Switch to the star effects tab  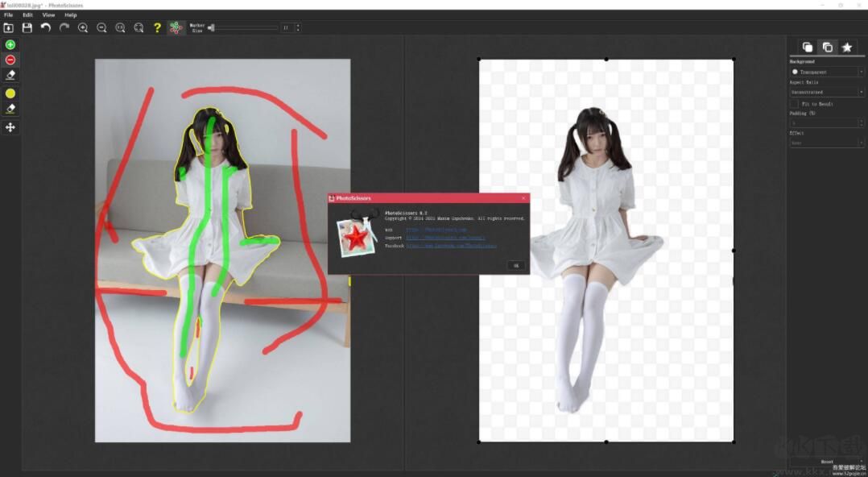(x=846, y=48)
